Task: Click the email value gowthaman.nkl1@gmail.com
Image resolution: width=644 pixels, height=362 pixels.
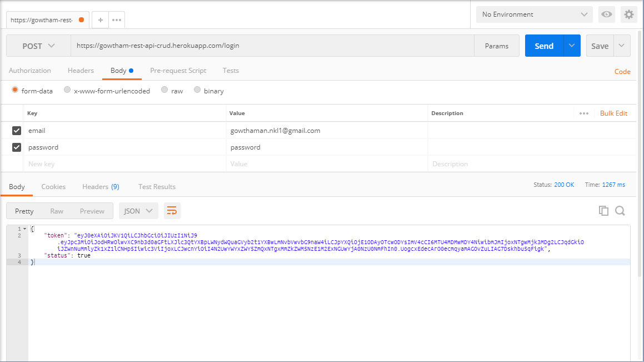Action: (275, 131)
